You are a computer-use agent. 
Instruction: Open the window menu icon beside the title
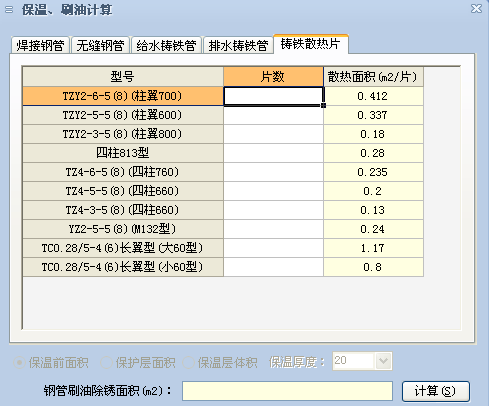pos(9,10)
